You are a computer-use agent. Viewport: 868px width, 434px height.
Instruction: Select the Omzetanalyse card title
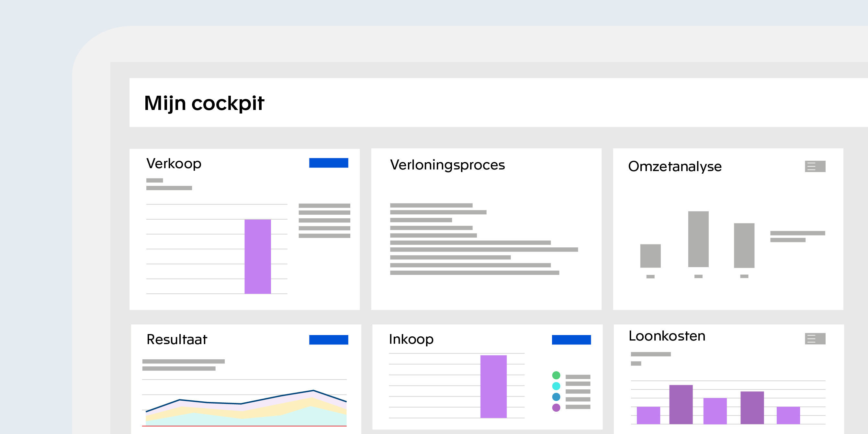point(675,166)
